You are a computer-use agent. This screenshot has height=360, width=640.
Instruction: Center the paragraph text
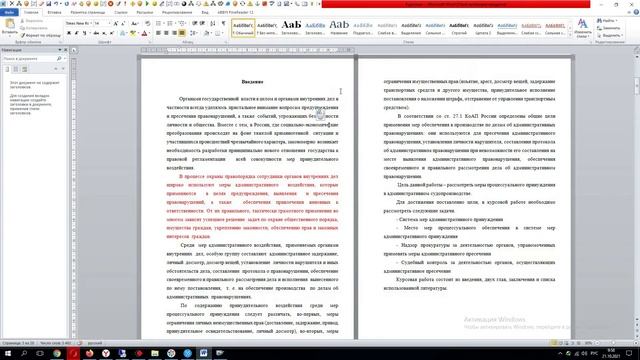pos(166,33)
